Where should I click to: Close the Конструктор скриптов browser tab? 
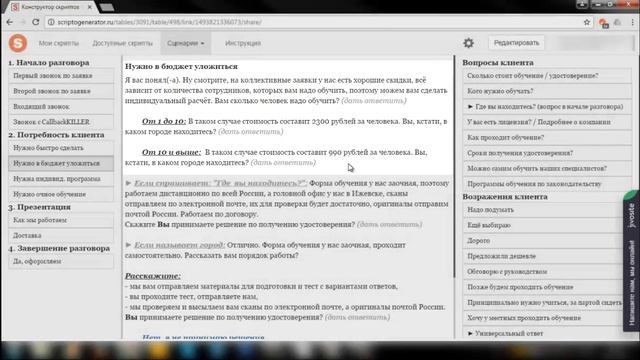[x=89, y=7]
